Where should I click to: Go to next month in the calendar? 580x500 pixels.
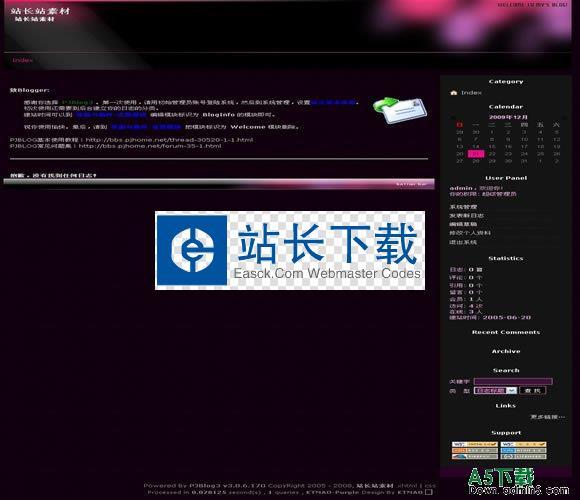(565, 117)
